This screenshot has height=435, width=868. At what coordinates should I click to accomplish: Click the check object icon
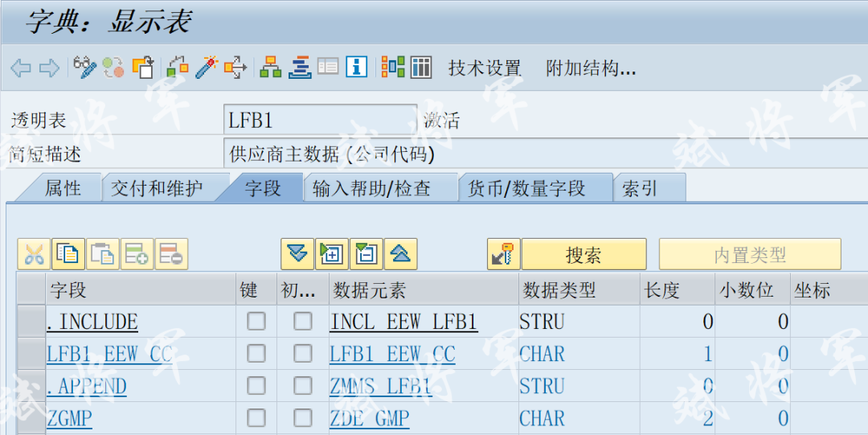178,68
